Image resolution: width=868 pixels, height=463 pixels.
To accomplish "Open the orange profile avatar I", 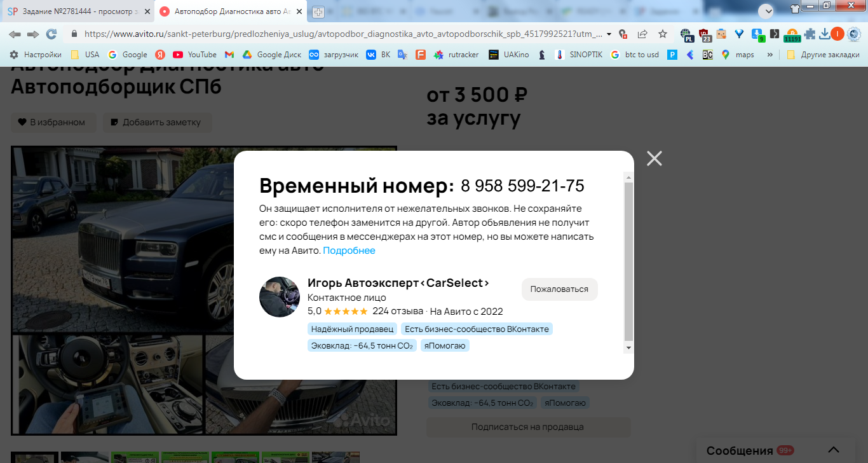I will [837, 34].
